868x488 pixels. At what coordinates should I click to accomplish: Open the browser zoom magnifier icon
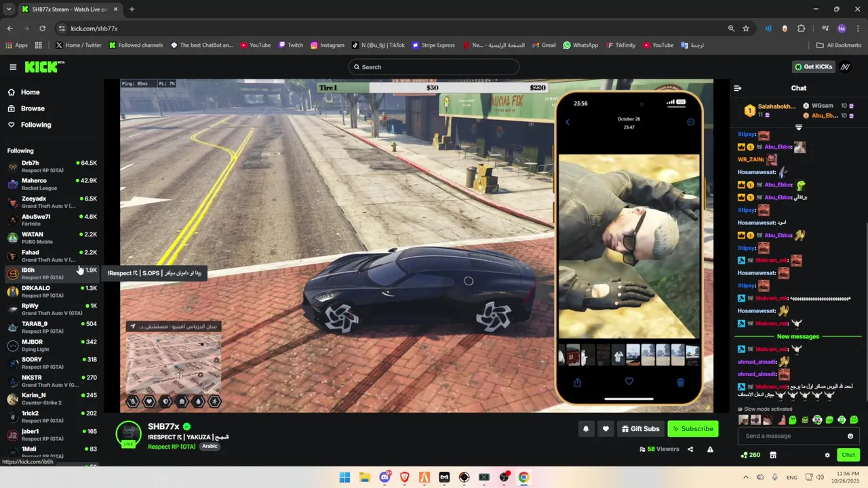click(x=731, y=28)
